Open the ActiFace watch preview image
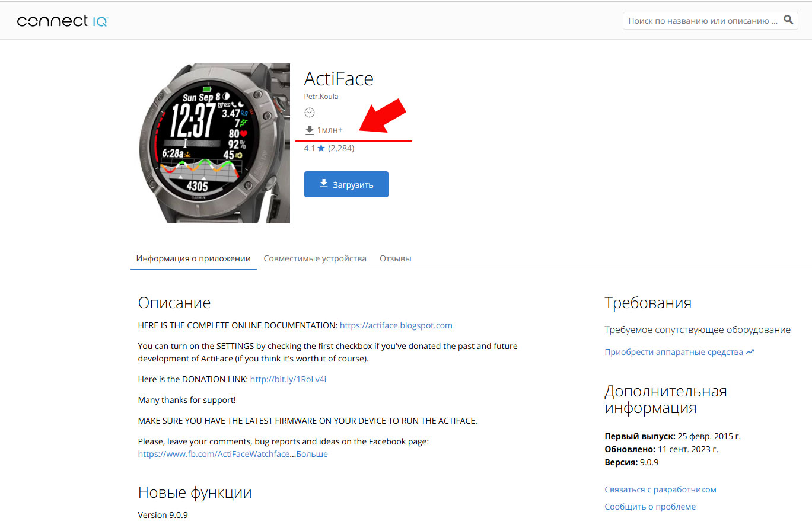812x528 pixels. (214, 143)
